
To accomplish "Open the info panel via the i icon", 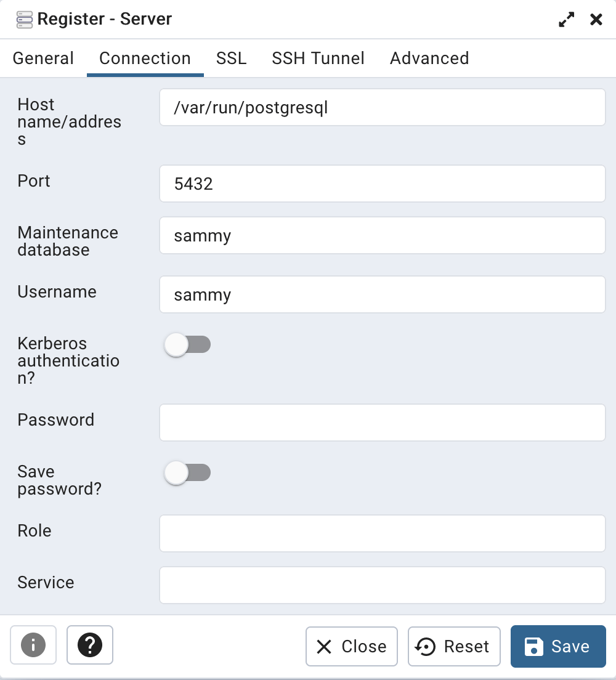I will pyautogui.click(x=33, y=645).
